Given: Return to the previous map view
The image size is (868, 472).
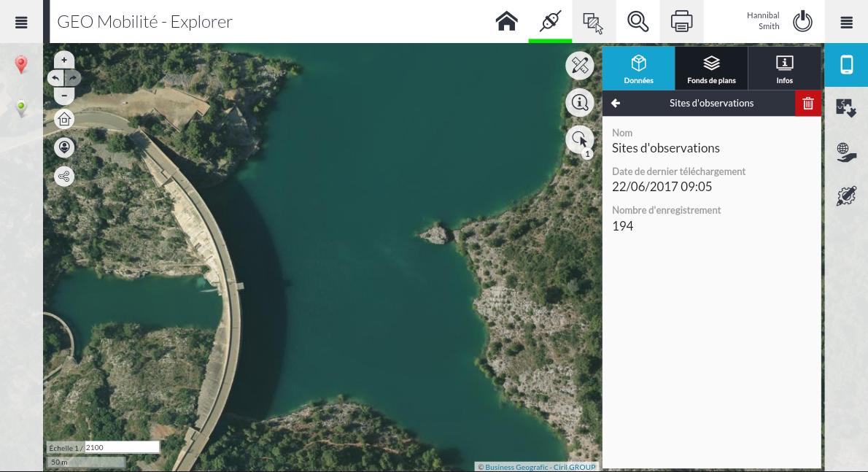Looking at the screenshot, I should [56, 78].
